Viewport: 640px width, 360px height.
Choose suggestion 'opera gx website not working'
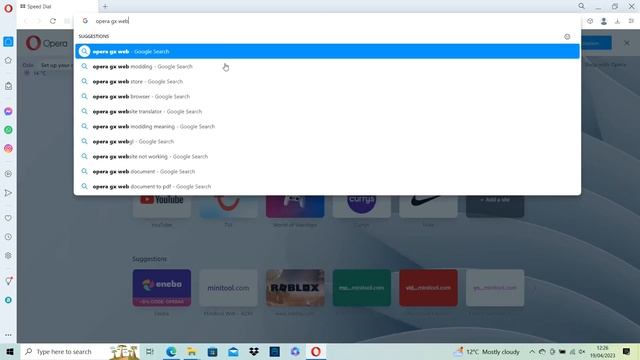point(327,157)
